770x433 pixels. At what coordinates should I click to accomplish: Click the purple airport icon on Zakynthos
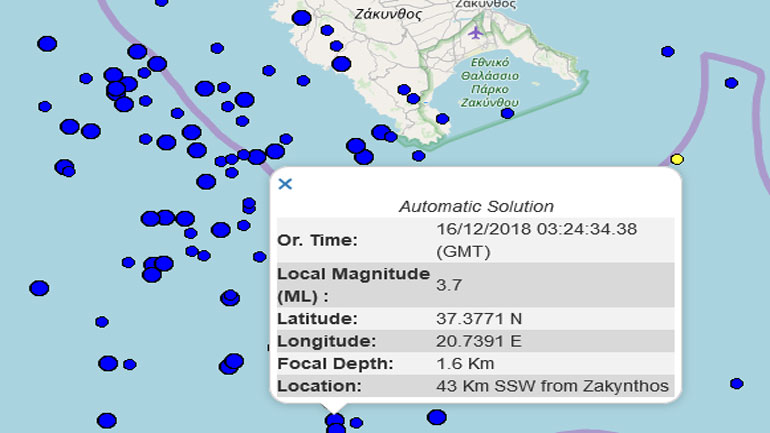point(475,33)
